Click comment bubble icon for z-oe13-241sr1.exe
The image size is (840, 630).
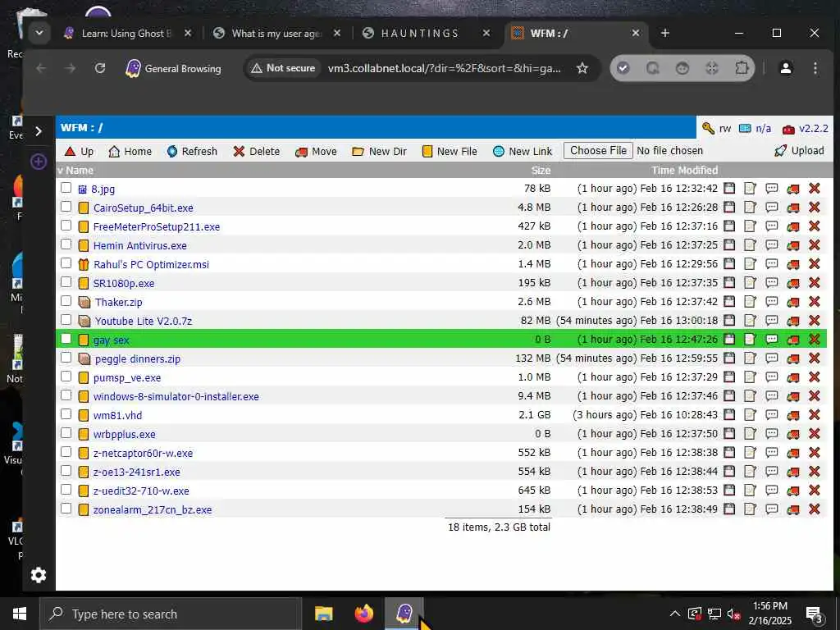click(x=771, y=471)
